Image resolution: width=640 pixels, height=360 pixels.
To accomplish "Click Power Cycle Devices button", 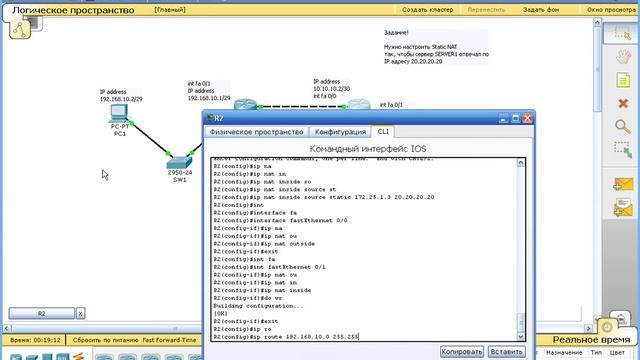I will [x=106, y=340].
